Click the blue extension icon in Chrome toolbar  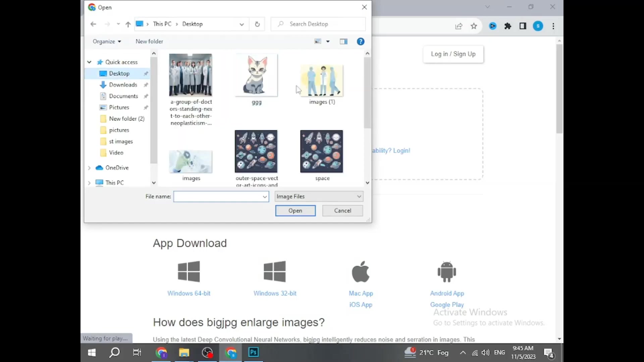493,26
